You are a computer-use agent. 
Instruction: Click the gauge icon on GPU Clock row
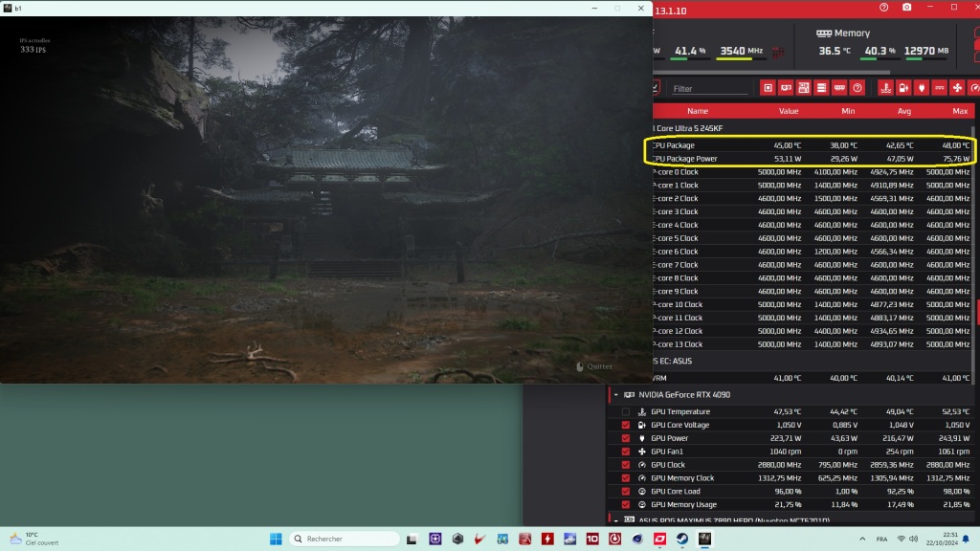point(642,465)
